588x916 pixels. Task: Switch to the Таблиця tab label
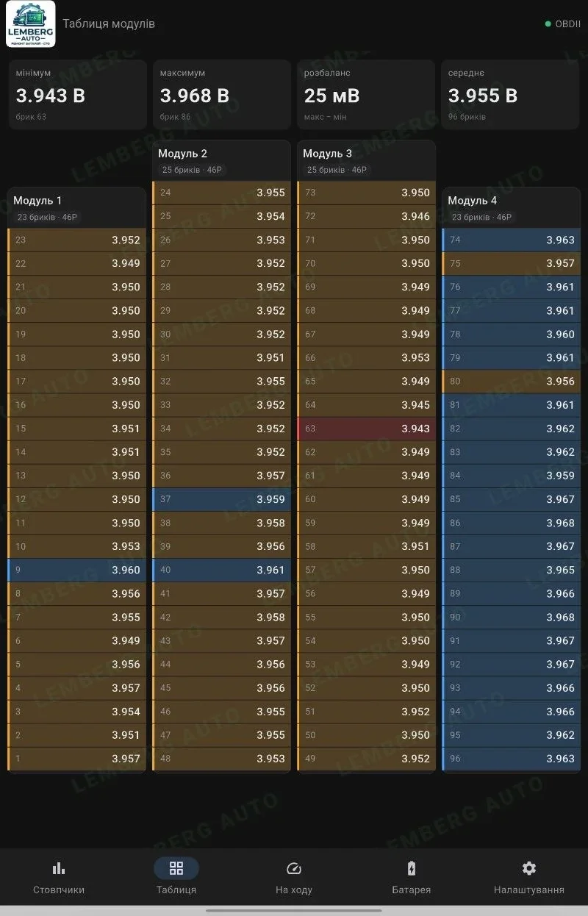pos(176,890)
